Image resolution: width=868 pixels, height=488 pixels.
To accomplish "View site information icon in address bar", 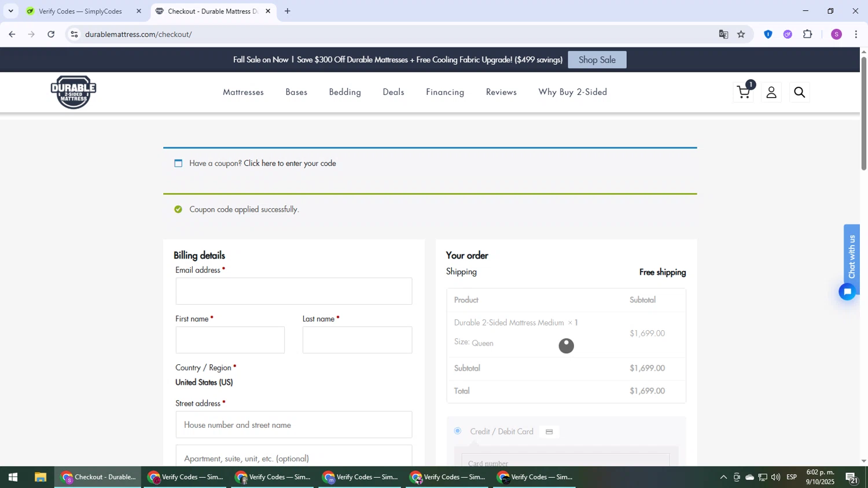I will point(74,34).
